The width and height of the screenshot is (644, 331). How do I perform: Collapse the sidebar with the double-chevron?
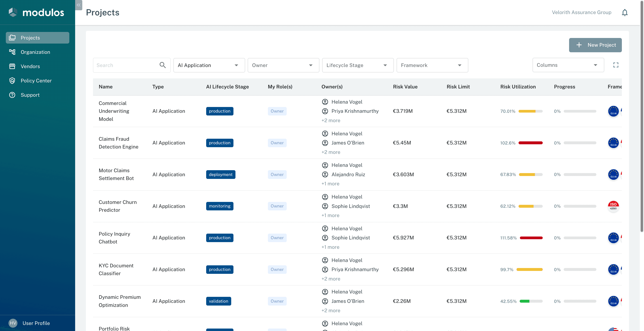point(78,5)
